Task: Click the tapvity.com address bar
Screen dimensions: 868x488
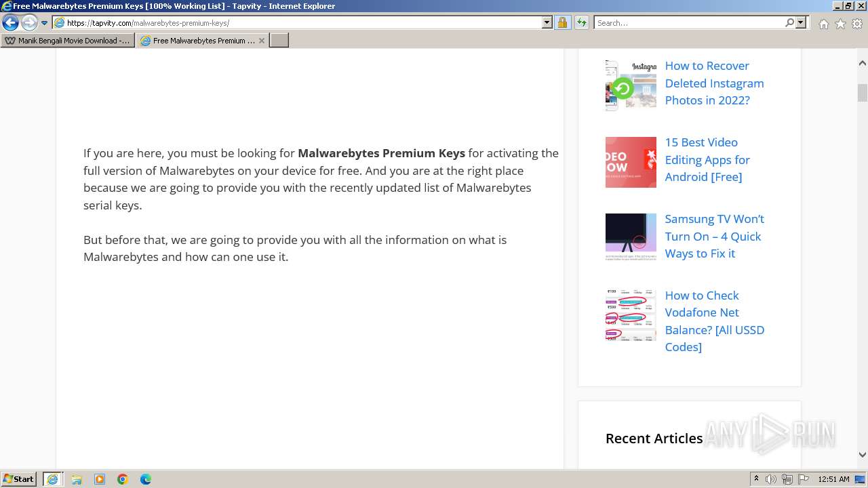Action: pos(297,23)
